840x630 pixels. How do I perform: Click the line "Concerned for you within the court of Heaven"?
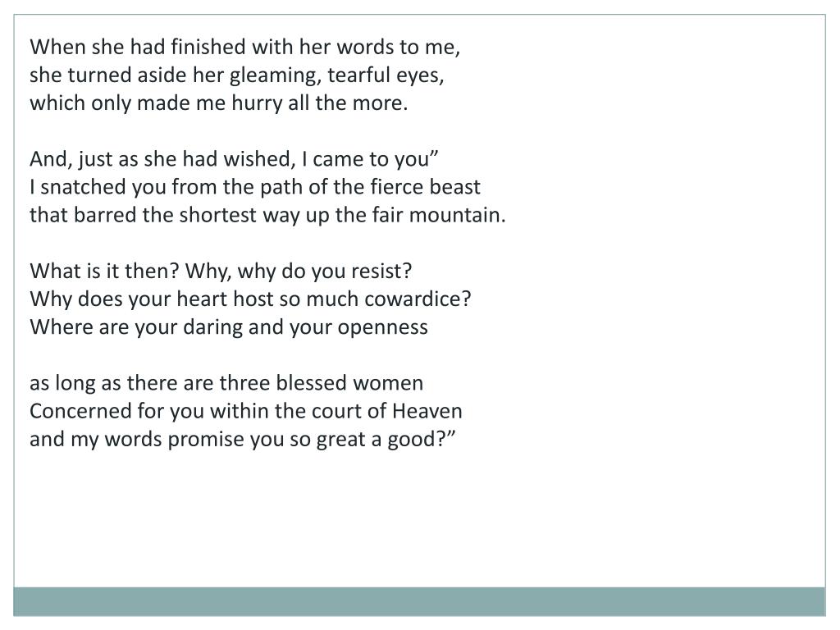pyautogui.click(x=246, y=411)
